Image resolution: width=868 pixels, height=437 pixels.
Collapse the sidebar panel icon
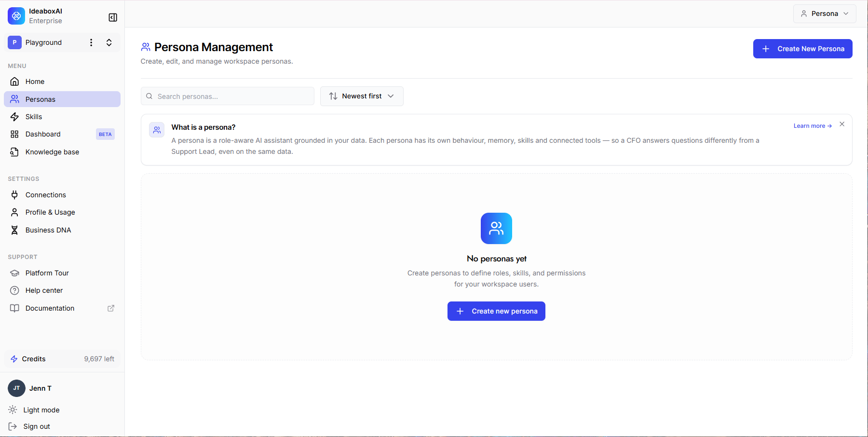(x=113, y=17)
